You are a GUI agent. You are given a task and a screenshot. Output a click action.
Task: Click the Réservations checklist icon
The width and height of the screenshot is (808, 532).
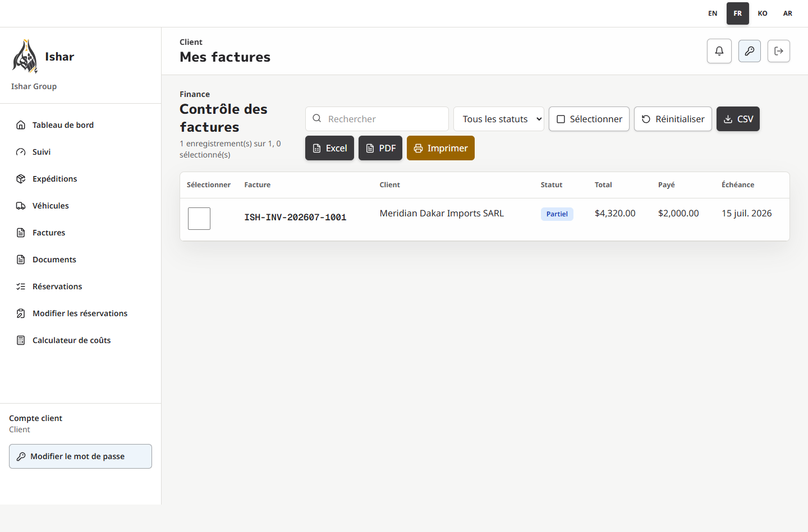21,286
